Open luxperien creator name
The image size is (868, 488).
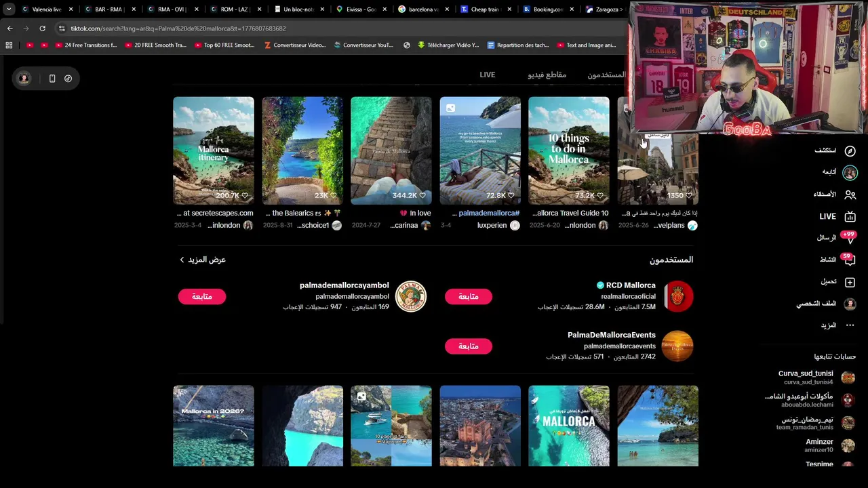click(x=492, y=225)
